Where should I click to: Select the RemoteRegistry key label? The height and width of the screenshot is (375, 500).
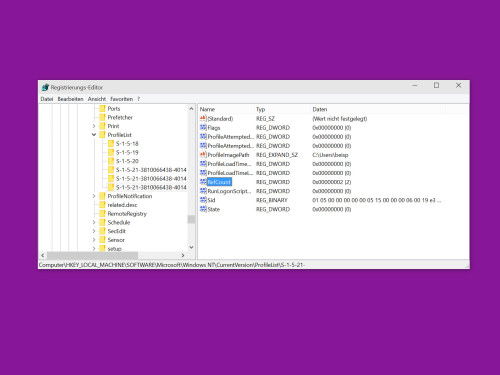(127, 214)
